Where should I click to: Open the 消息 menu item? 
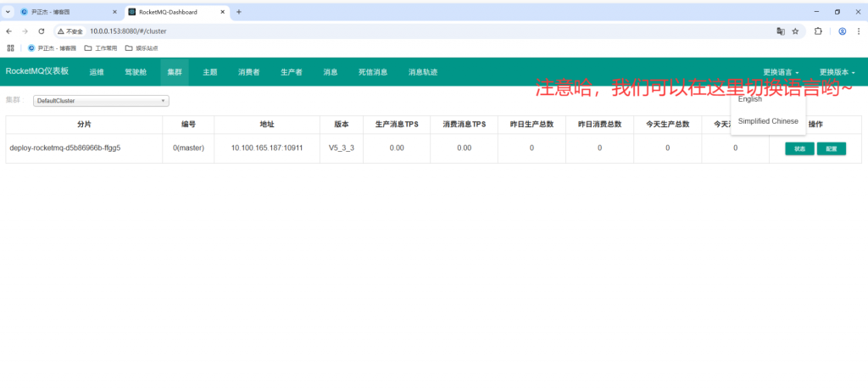pos(331,72)
